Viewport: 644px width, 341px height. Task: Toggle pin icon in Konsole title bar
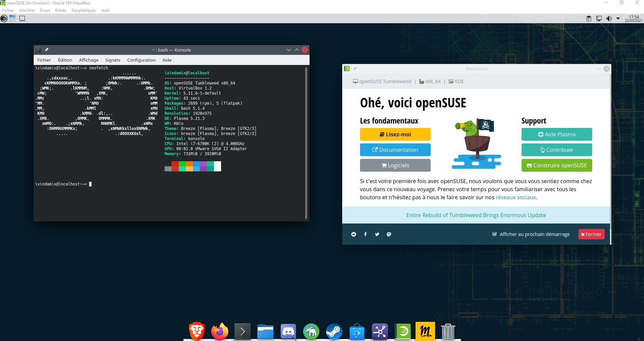46,50
